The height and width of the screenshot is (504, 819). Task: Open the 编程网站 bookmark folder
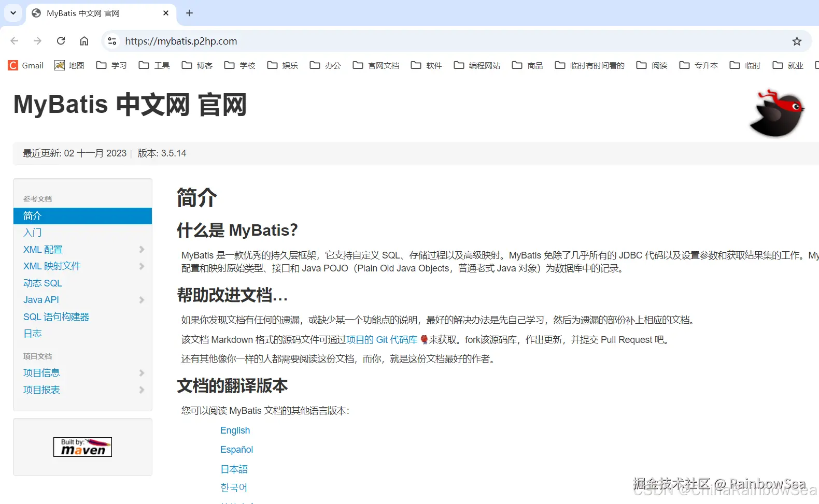pos(477,65)
